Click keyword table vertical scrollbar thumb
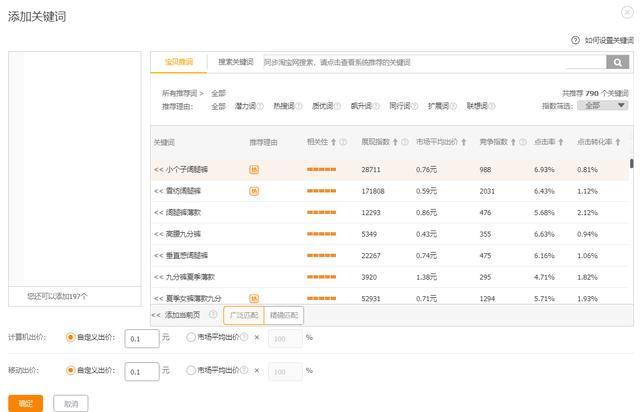 tap(631, 163)
